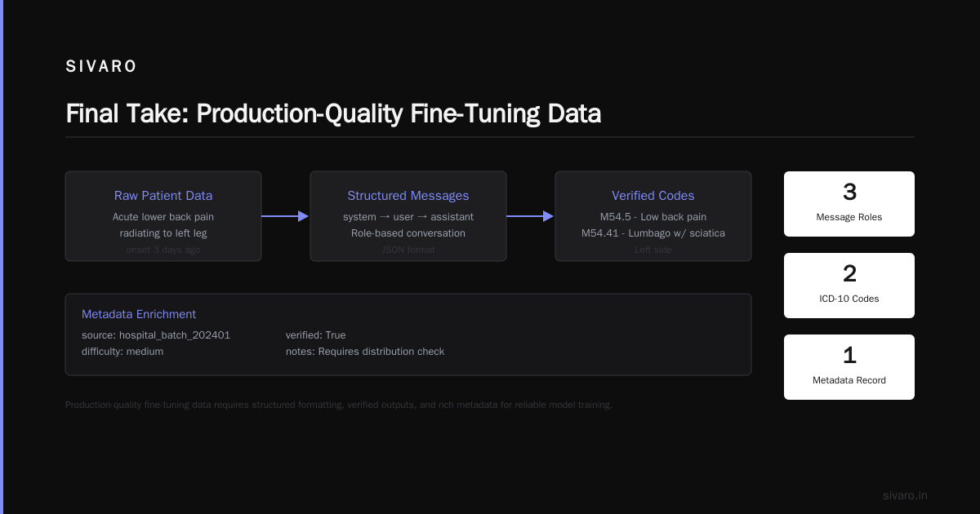Select the Raw Patient Data card heading

point(163,196)
